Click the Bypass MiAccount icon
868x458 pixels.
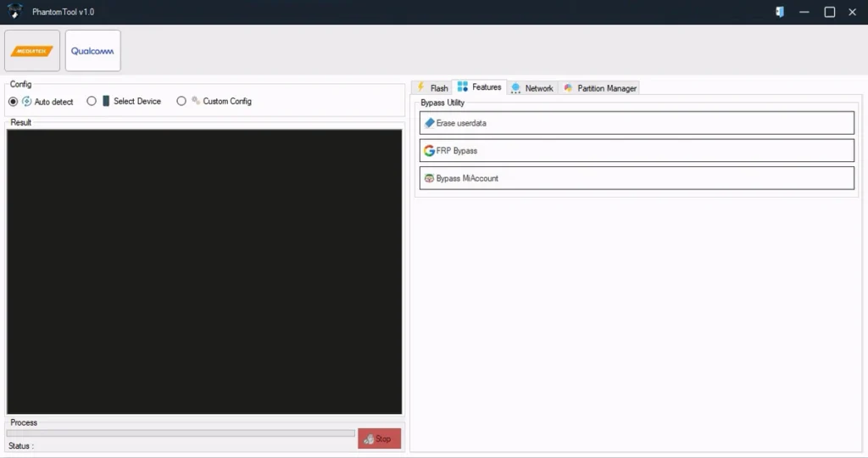[x=430, y=179]
